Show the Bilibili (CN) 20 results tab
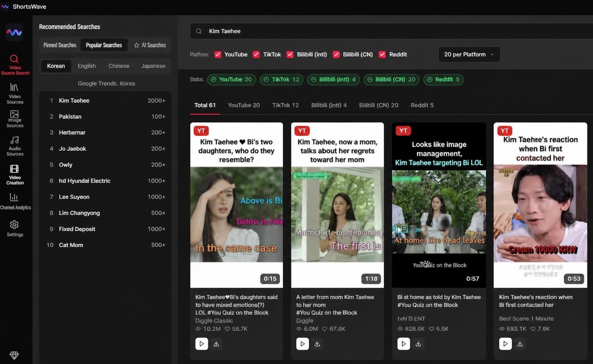593x364 pixels. click(379, 105)
